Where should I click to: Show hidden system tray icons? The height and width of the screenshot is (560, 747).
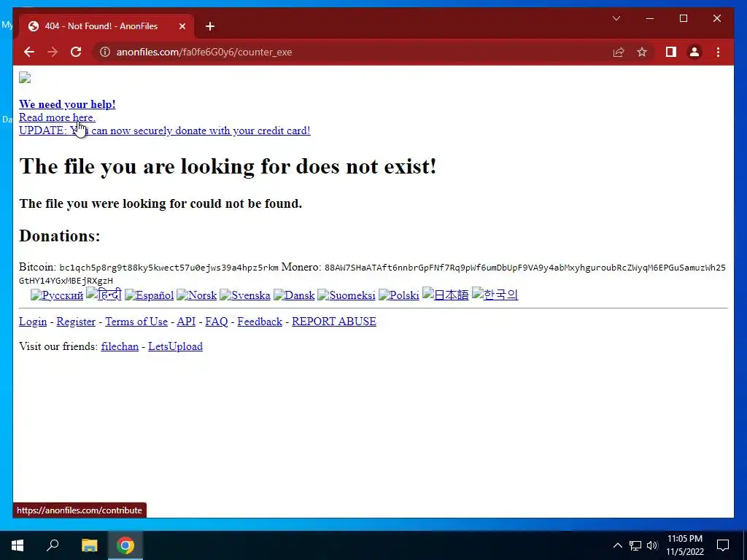(617, 545)
